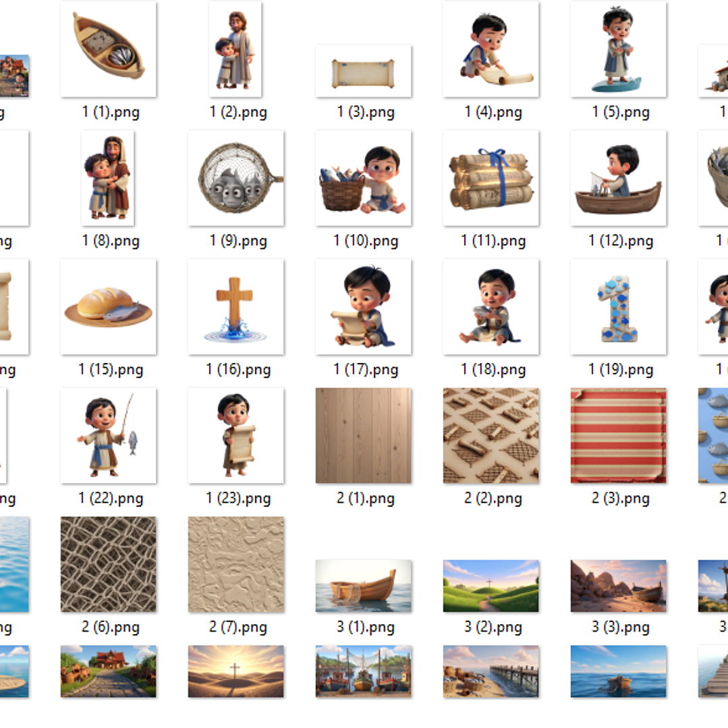Image resolution: width=728 pixels, height=728 pixels.
Task: Select the harbor fishing boats background thumbnail
Action: tap(363, 671)
